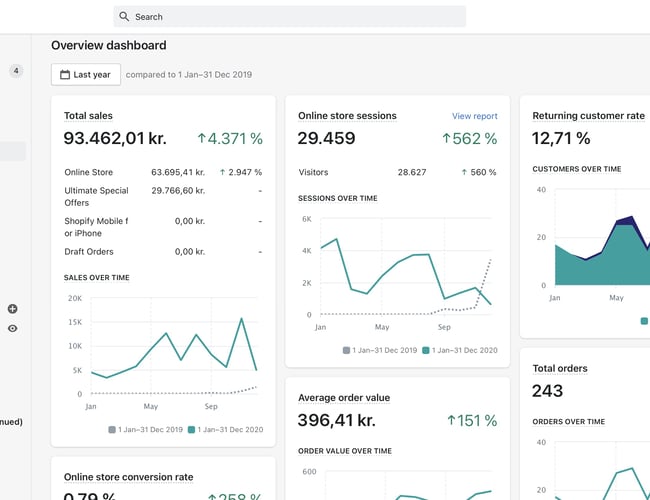Click the Online store sessions card title

(x=347, y=116)
